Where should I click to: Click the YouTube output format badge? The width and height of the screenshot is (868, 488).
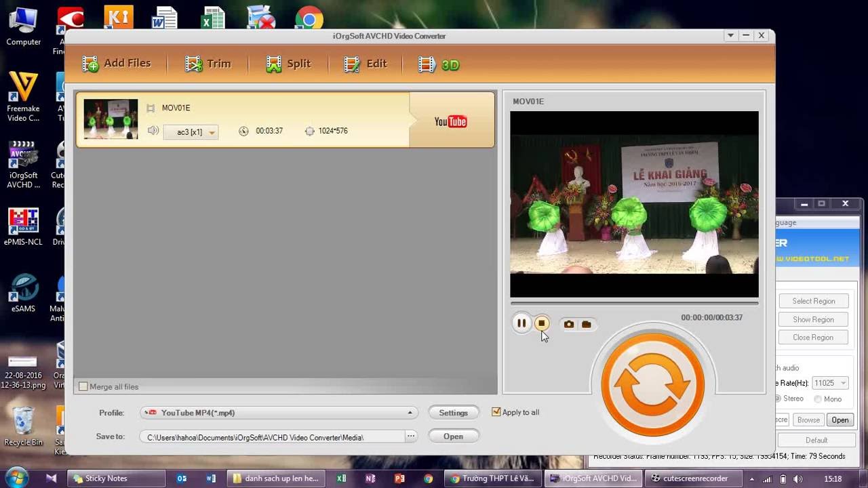click(x=450, y=121)
